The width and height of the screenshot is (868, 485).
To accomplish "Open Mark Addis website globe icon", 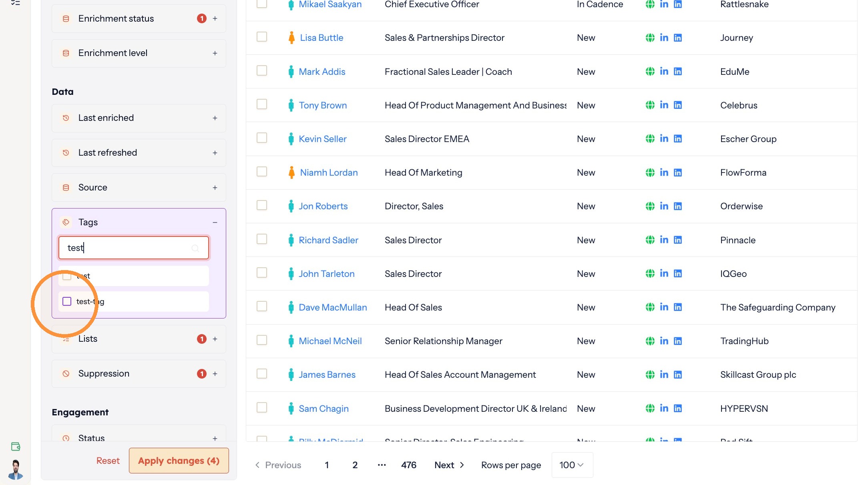I will click(650, 71).
